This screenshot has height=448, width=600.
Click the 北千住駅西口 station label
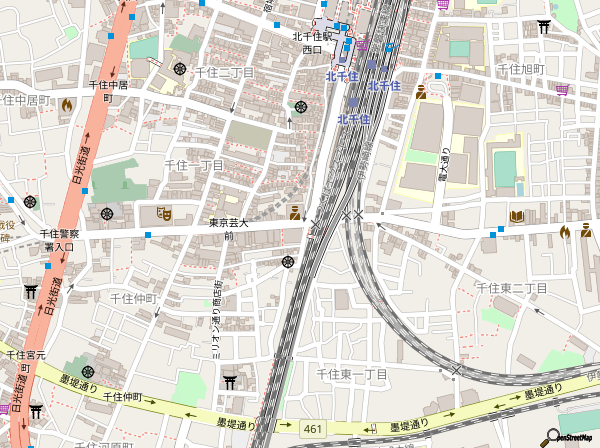pos(308,42)
